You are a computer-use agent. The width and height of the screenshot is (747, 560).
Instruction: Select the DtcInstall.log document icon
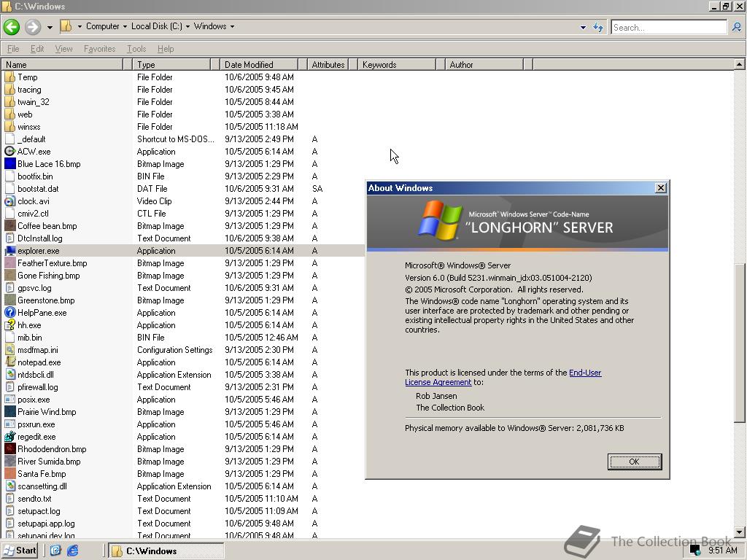[10, 238]
